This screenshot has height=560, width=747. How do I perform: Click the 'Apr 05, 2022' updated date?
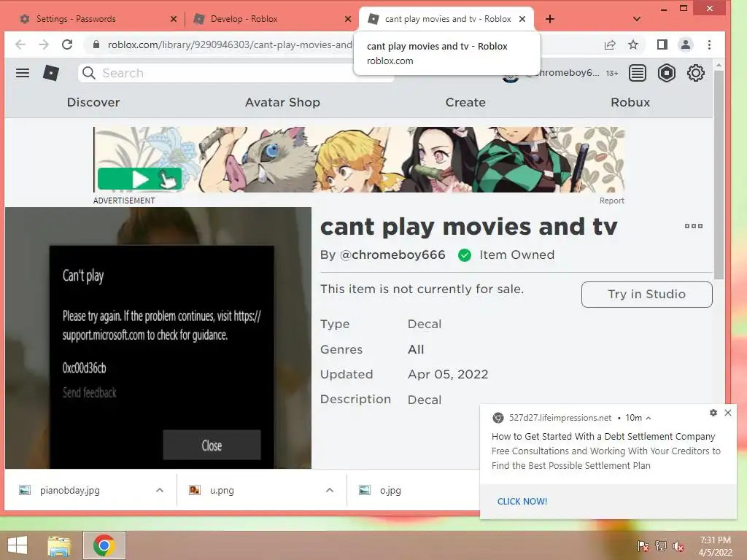coord(448,374)
